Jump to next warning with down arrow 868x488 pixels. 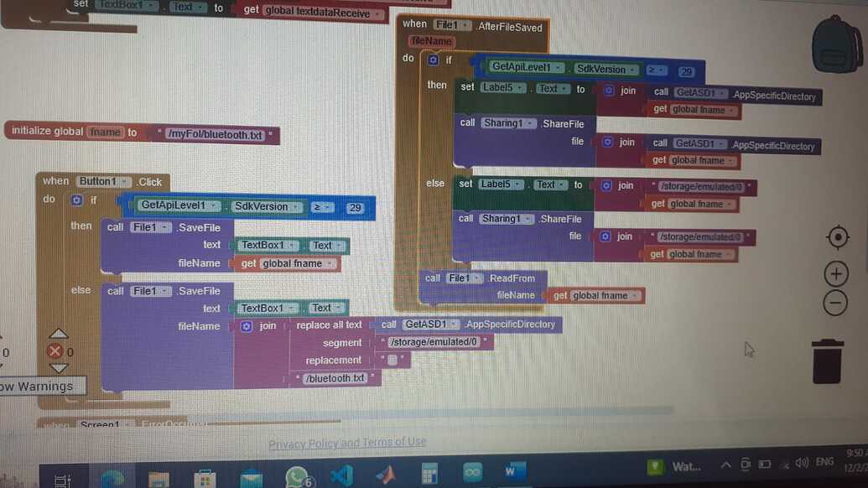coord(59,368)
